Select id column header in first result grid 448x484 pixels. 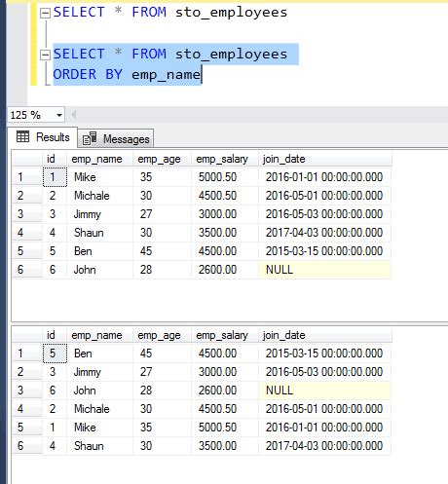[x=55, y=159]
